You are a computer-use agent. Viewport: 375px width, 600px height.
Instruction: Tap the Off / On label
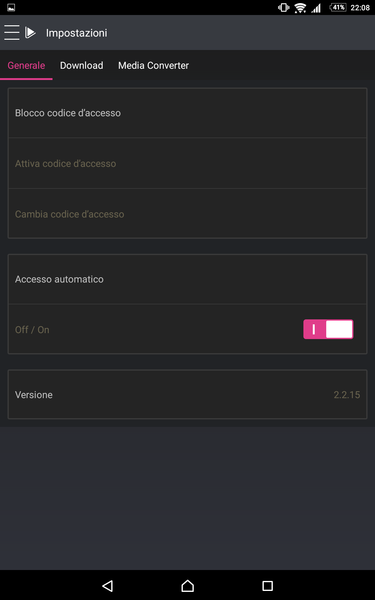tap(32, 330)
